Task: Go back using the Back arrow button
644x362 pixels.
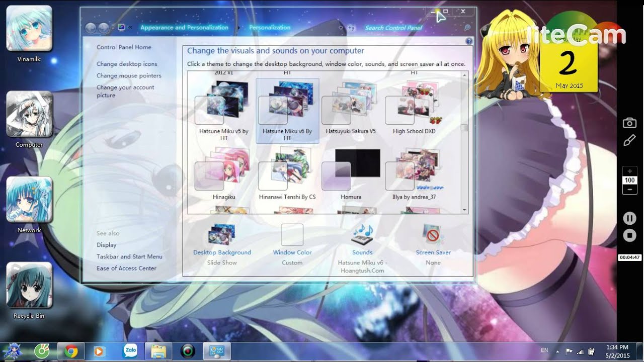Action: click(91, 28)
